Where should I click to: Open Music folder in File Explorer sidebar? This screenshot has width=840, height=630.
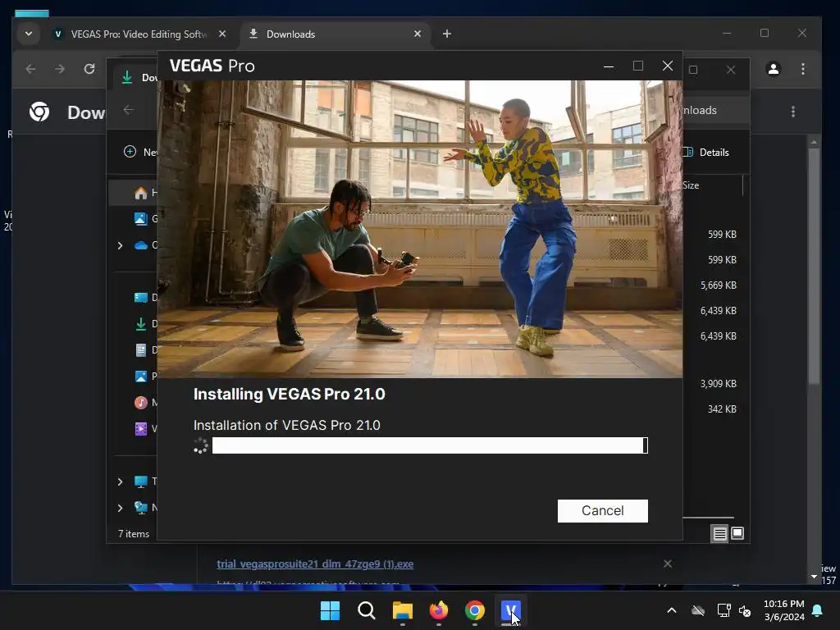pyautogui.click(x=141, y=402)
